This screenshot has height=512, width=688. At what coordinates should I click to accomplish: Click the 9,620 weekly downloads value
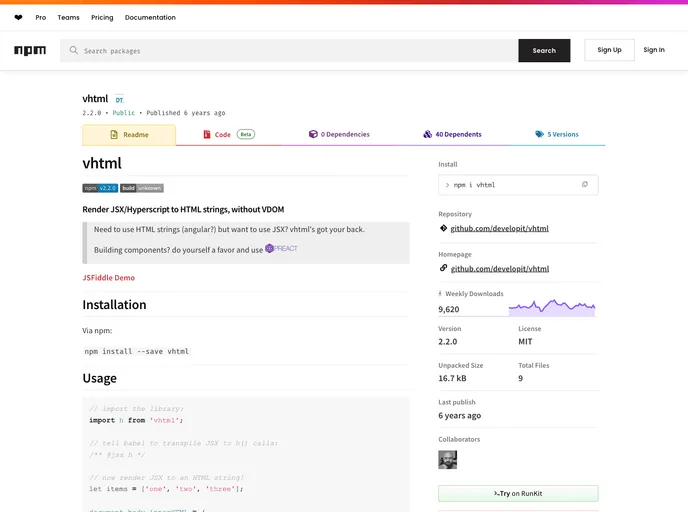(449, 309)
